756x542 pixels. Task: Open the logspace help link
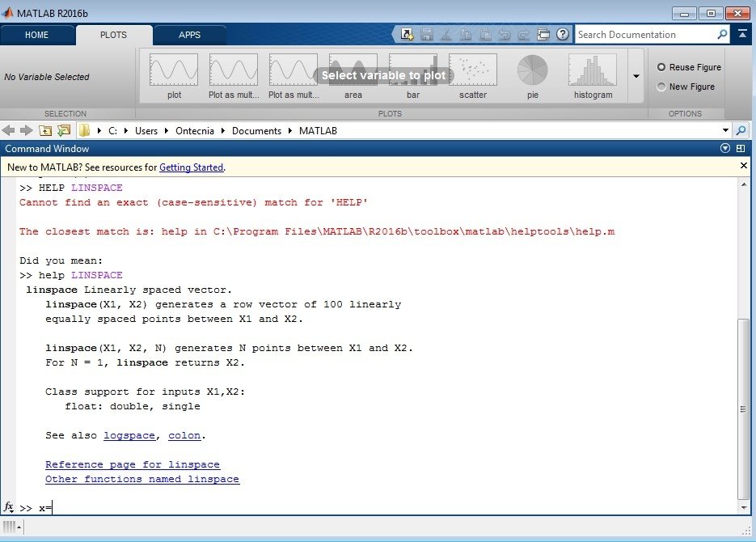[x=129, y=435]
